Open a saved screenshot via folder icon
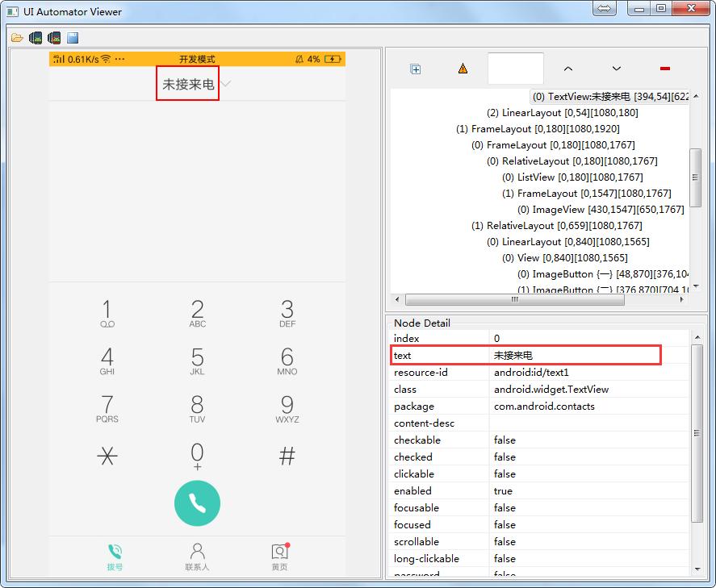The height and width of the screenshot is (588, 716). (x=17, y=38)
